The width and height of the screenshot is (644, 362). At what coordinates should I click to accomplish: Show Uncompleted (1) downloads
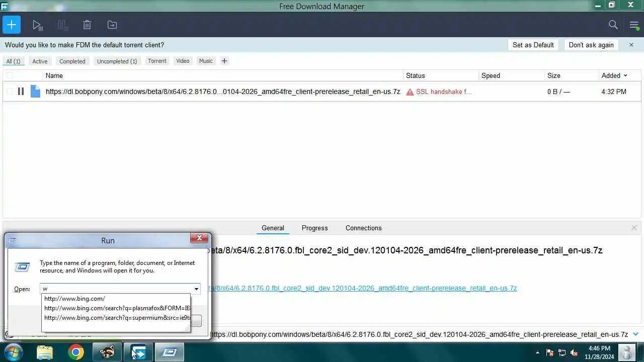(117, 61)
